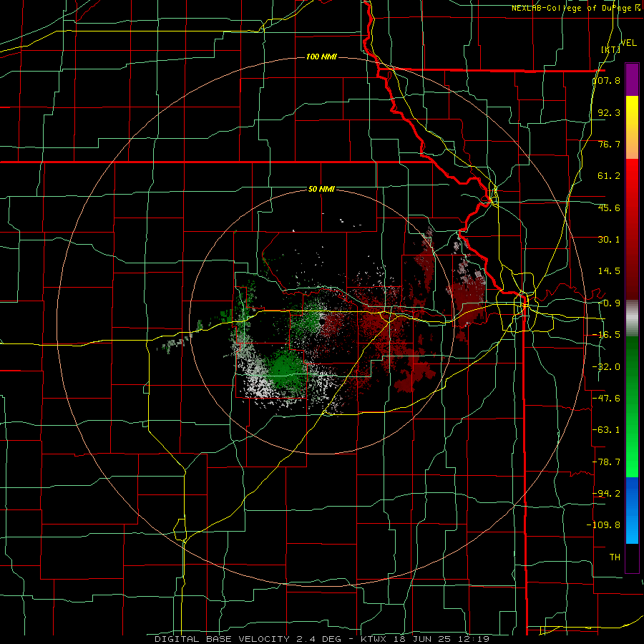Click the 50 NMI range ring label
The height and width of the screenshot is (644, 644).
(x=321, y=190)
